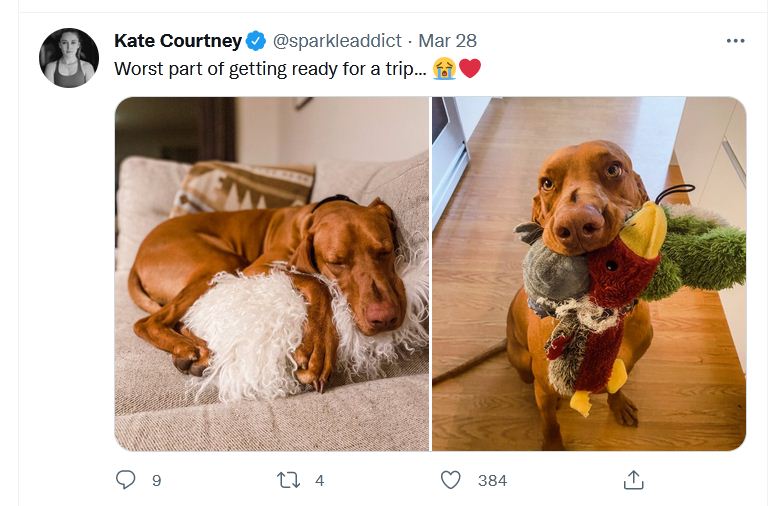
Task: Open the three-dot more options menu
Action: [x=735, y=41]
